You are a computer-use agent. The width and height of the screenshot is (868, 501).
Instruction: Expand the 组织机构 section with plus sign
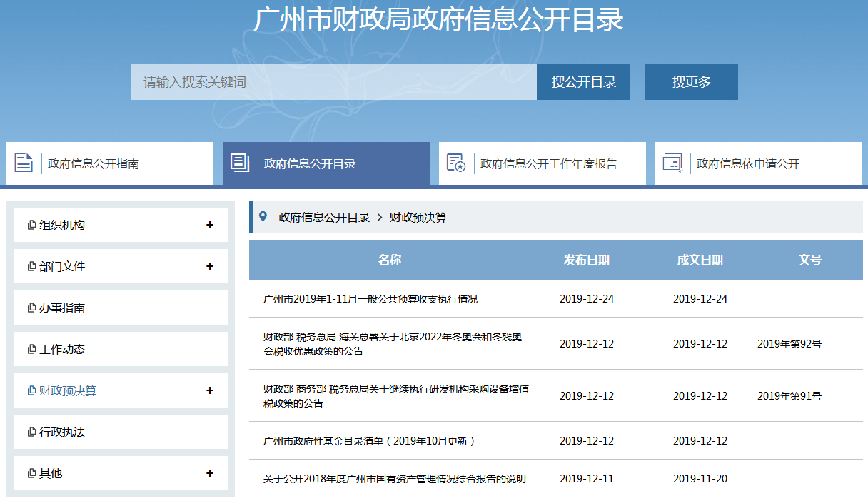pyautogui.click(x=210, y=226)
